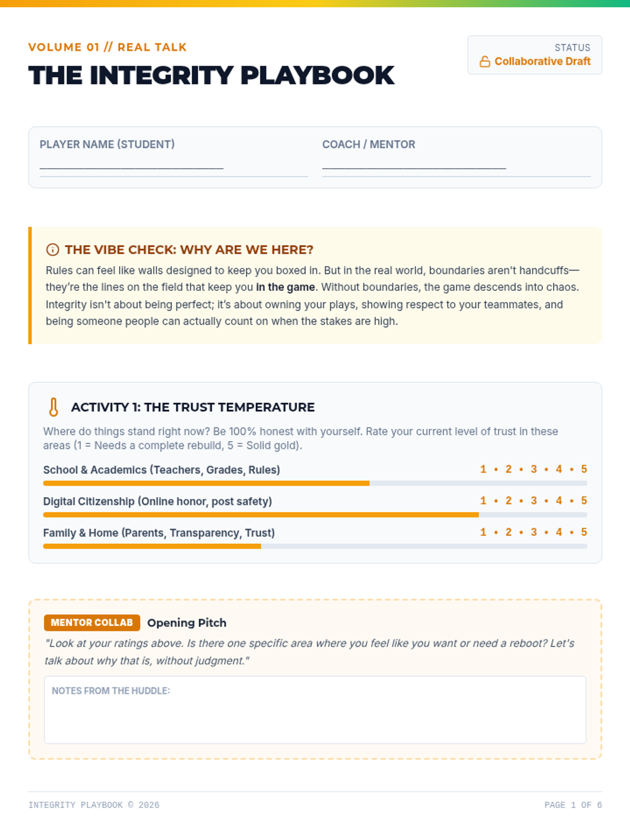This screenshot has height=840, width=630.
Task: Click the thermometer icon for Activity 1
Action: [x=54, y=407]
